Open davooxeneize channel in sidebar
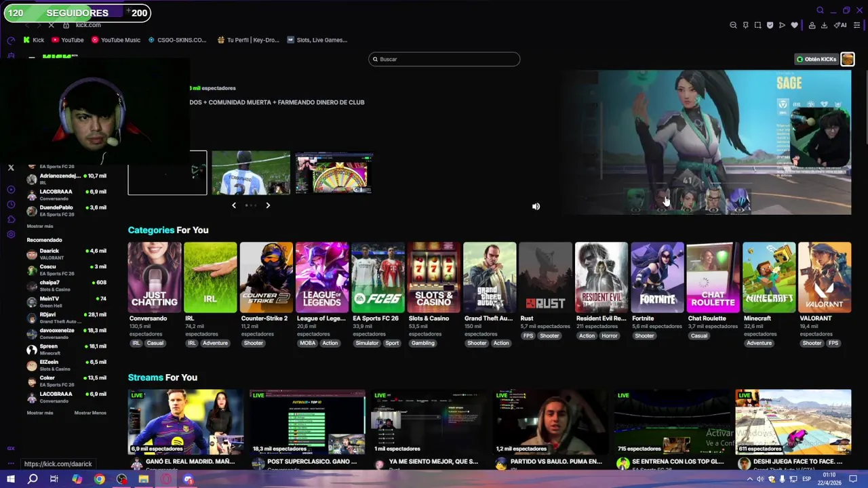The height and width of the screenshot is (488, 868). 66,333
